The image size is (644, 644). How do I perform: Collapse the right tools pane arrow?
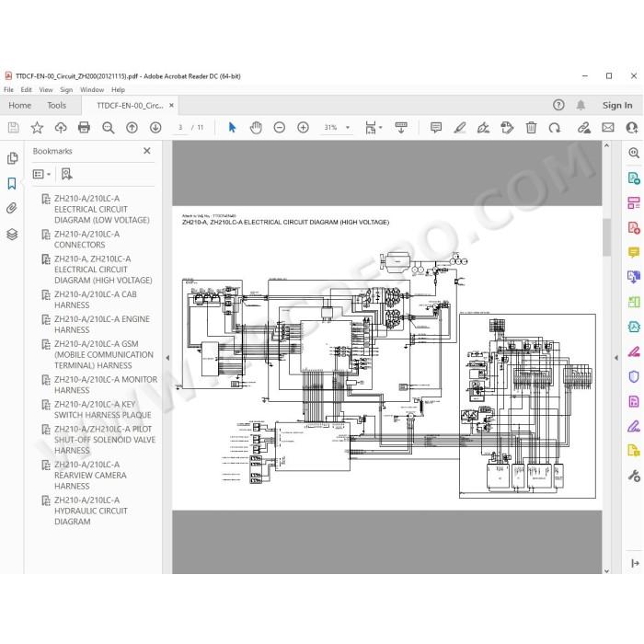[x=616, y=358]
